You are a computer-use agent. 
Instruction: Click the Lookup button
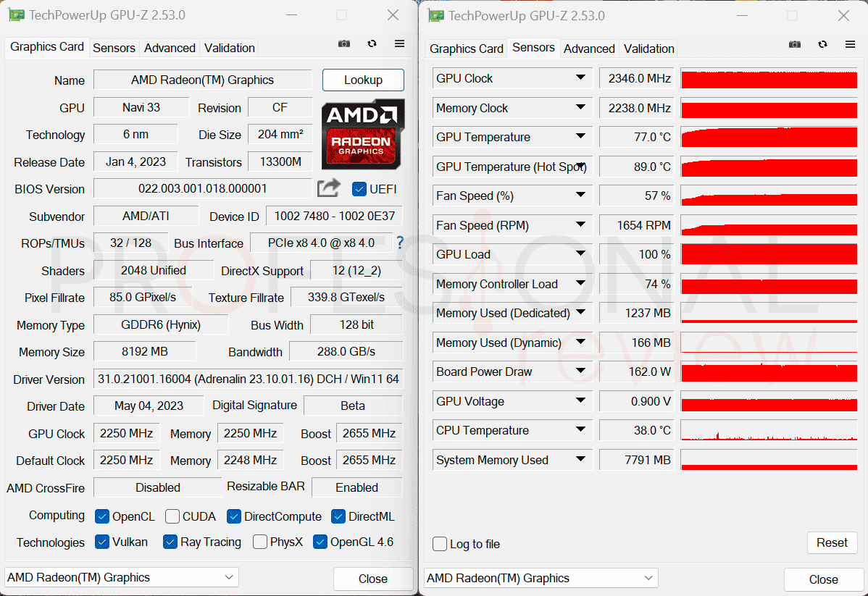pyautogui.click(x=363, y=80)
